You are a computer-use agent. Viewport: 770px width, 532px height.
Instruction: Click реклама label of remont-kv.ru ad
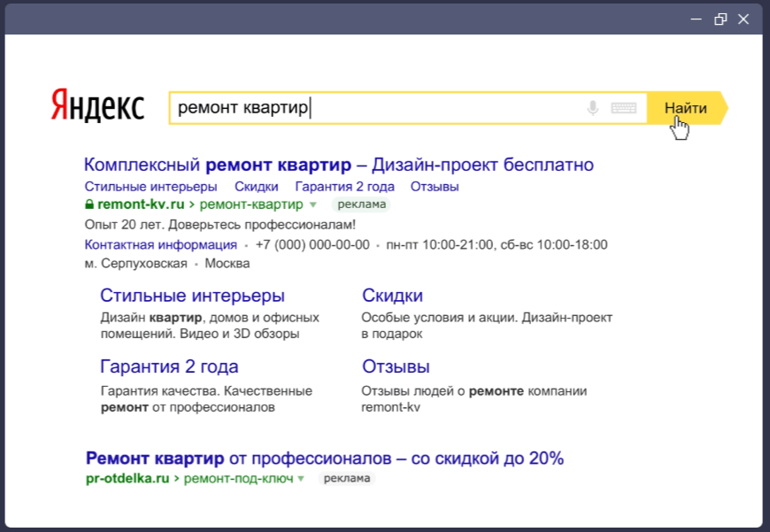pyautogui.click(x=361, y=204)
